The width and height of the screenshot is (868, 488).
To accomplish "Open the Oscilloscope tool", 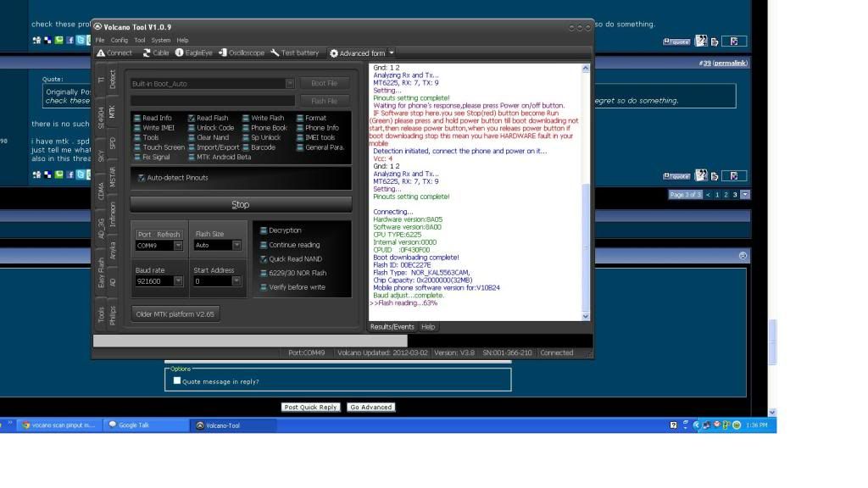I will 242,53.
